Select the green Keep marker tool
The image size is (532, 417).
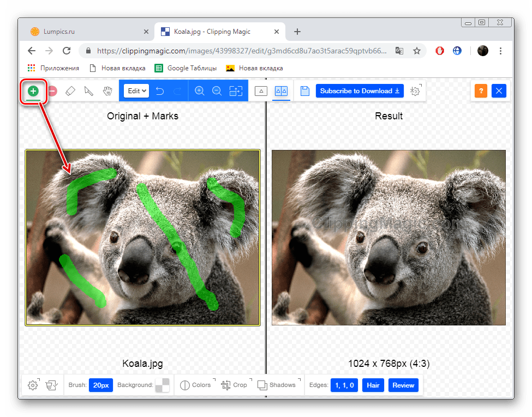tap(33, 91)
